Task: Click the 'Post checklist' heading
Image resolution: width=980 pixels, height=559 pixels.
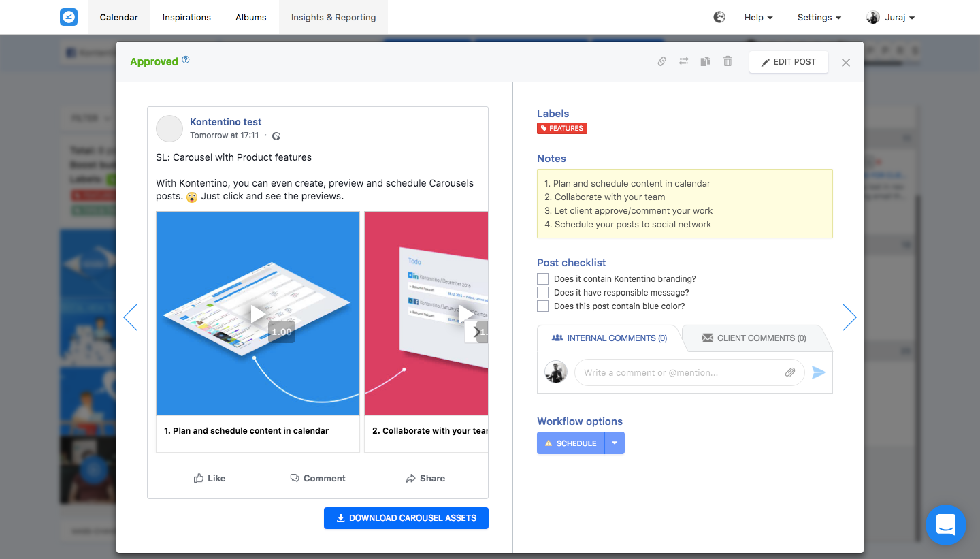Action: (x=571, y=263)
